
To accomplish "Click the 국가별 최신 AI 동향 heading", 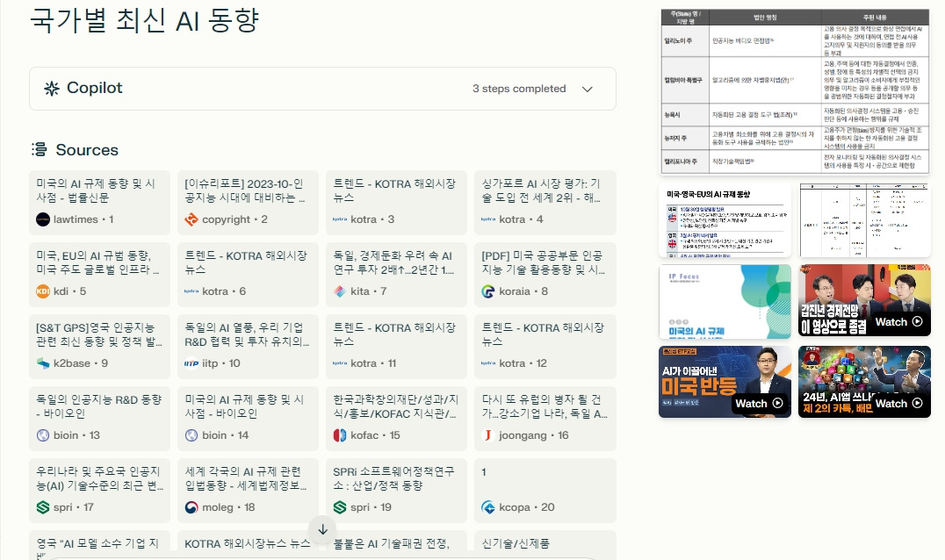I will point(145,20).
